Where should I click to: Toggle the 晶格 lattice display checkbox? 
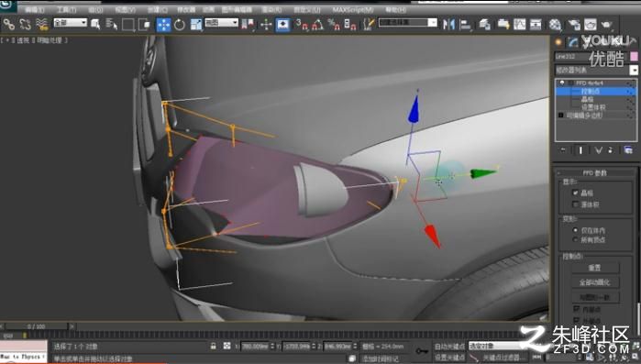[x=576, y=193]
